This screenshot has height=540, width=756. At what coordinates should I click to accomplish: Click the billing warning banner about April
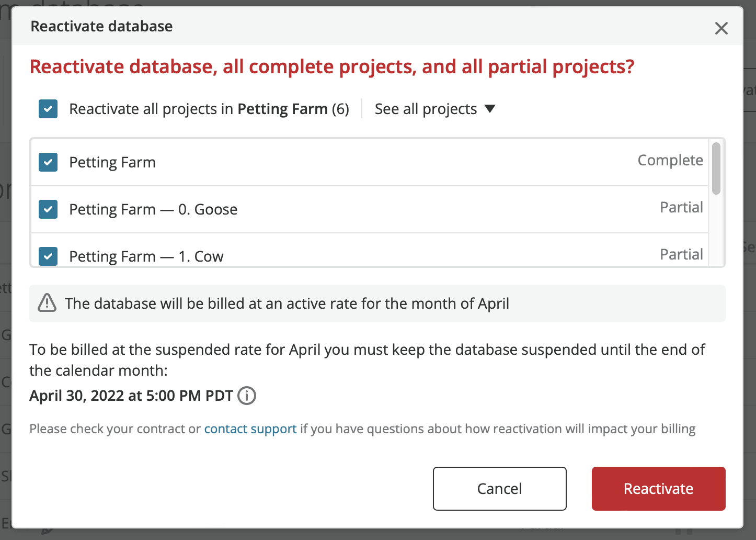point(377,303)
